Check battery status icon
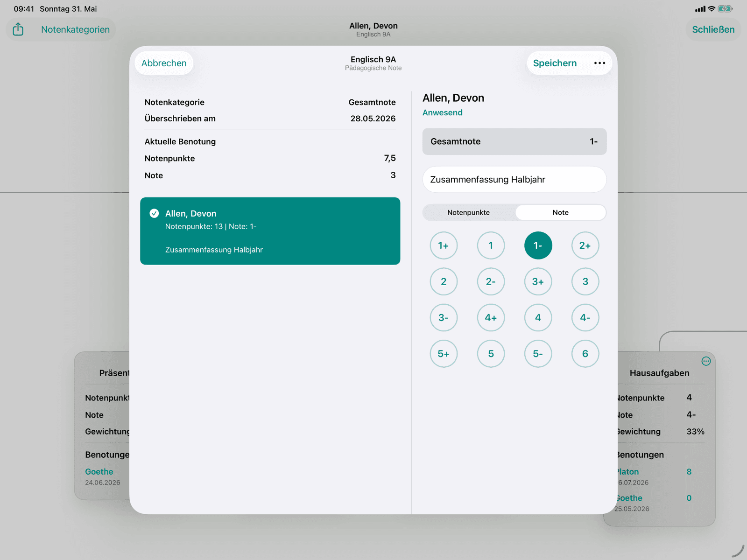The width and height of the screenshot is (747, 560). [725, 9]
